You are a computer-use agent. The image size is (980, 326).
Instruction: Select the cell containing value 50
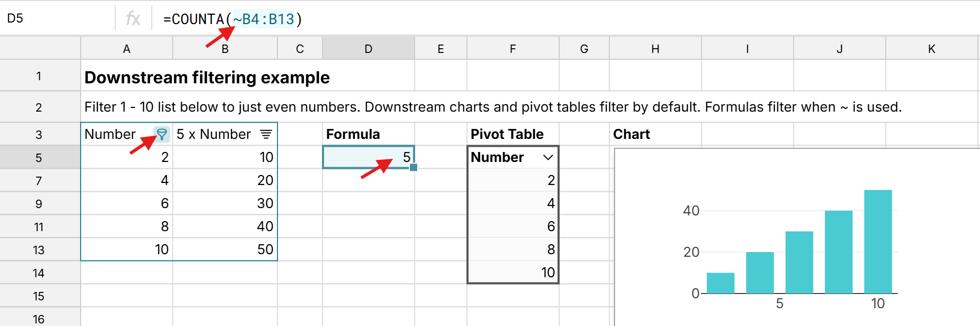click(225, 249)
